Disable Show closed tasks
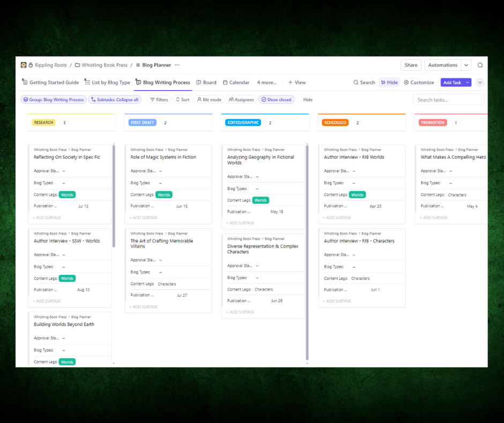 pos(276,99)
